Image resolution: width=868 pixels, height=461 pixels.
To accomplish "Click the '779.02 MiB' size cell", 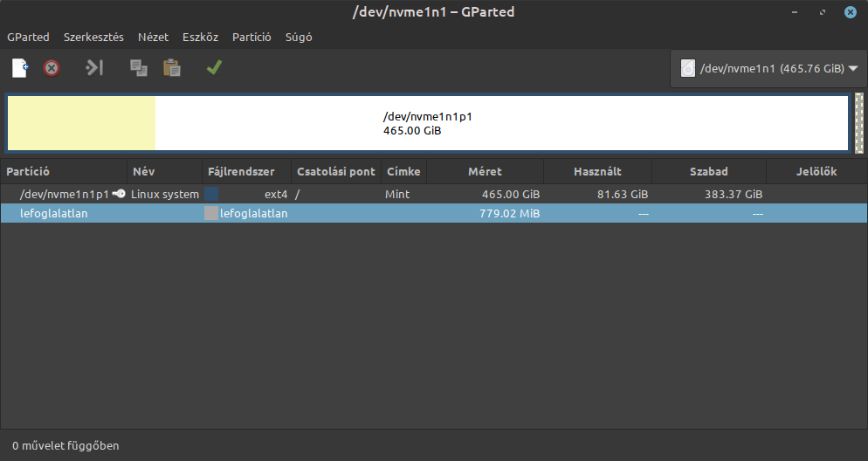I will [509, 213].
